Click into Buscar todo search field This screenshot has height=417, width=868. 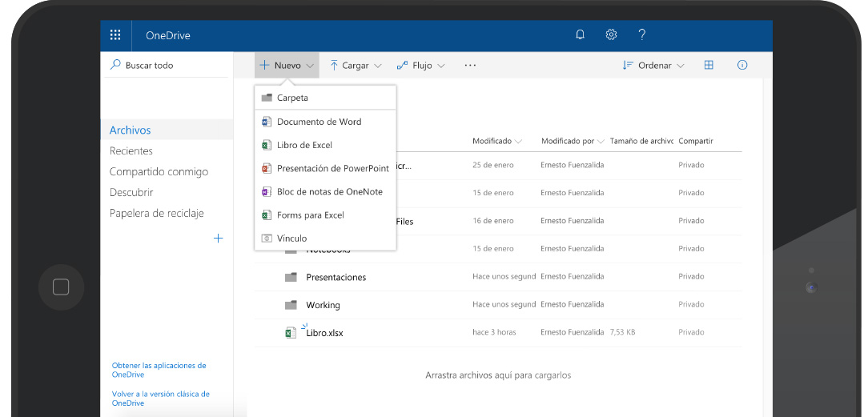tap(166, 66)
